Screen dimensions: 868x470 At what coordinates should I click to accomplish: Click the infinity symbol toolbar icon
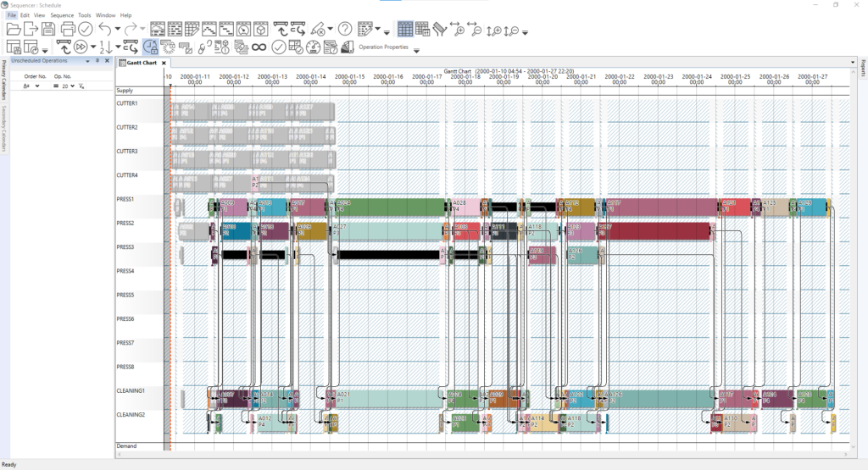pos(259,47)
